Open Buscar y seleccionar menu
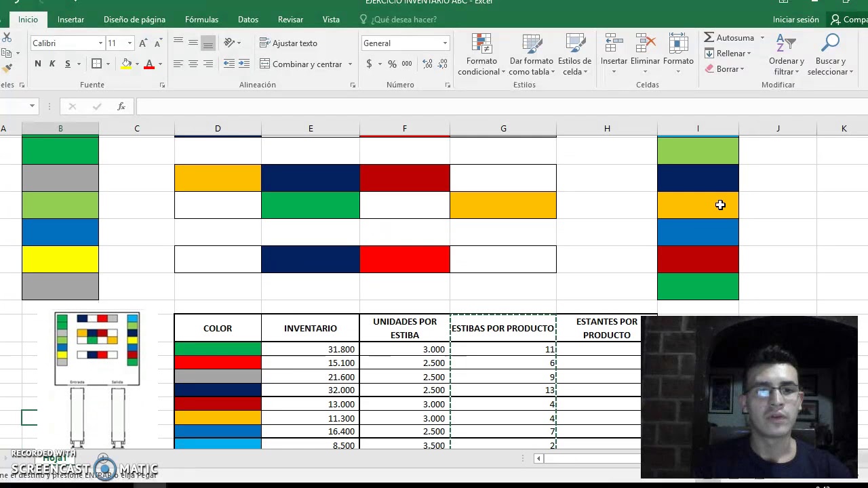 coord(830,55)
